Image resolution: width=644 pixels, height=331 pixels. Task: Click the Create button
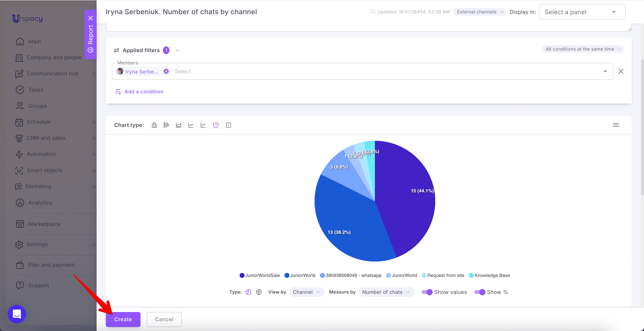pyautogui.click(x=123, y=319)
